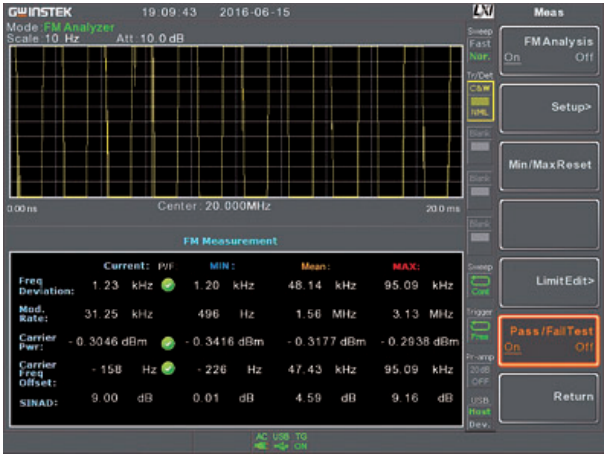This screenshot has height=459, width=609.
Task: Click the current Mod. Rate value 31.25
Action: (101, 314)
